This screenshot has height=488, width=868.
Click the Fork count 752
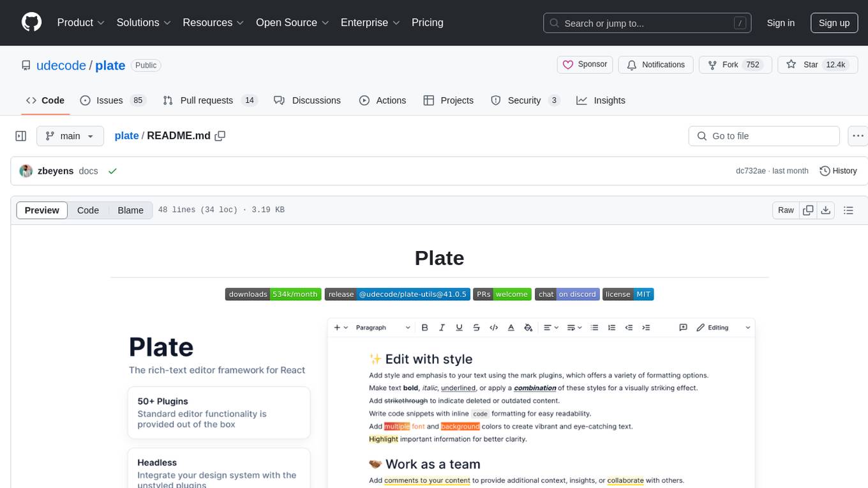(753, 65)
